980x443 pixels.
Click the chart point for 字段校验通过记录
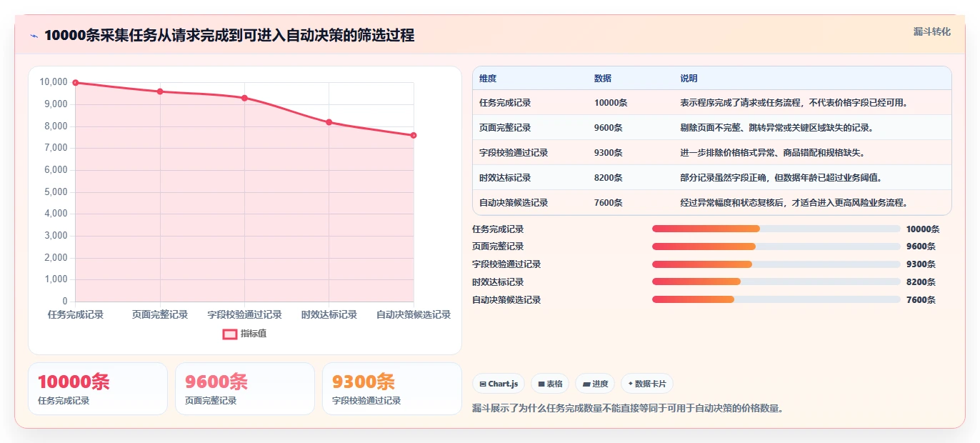tap(244, 98)
